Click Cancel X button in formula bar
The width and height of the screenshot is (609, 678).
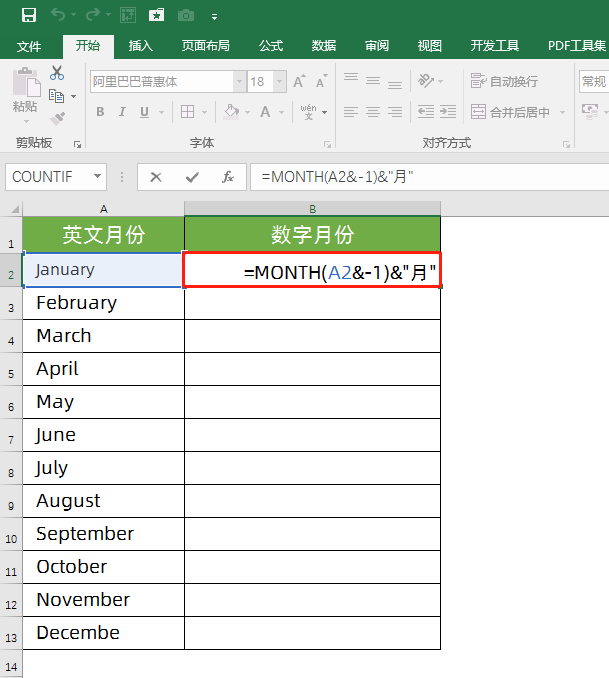(x=156, y=177)
